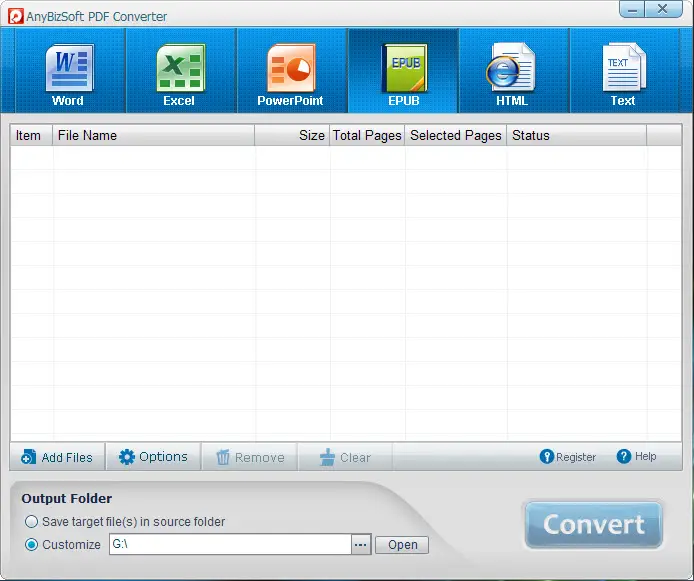Close the PDF Converter window
694x581 pixels.
pos(663,9)
